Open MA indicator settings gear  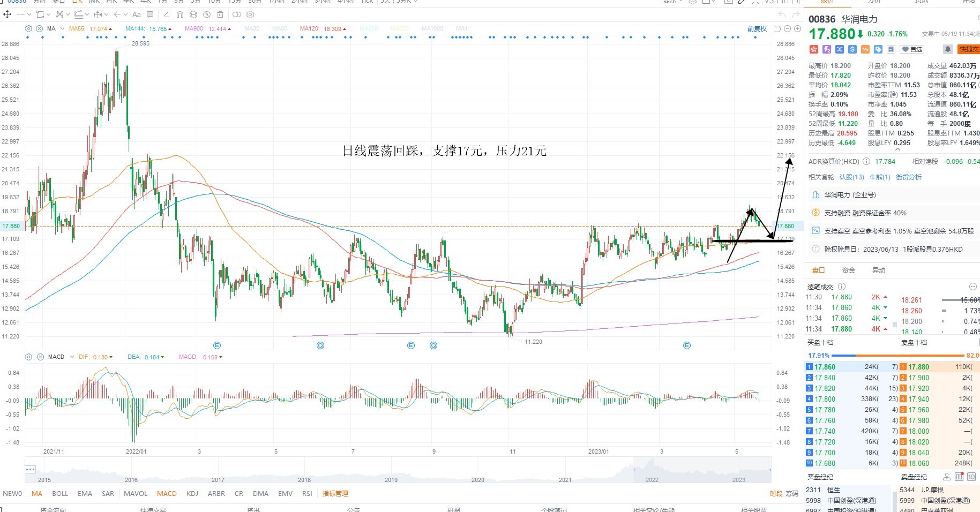click(x=29, y=28)
